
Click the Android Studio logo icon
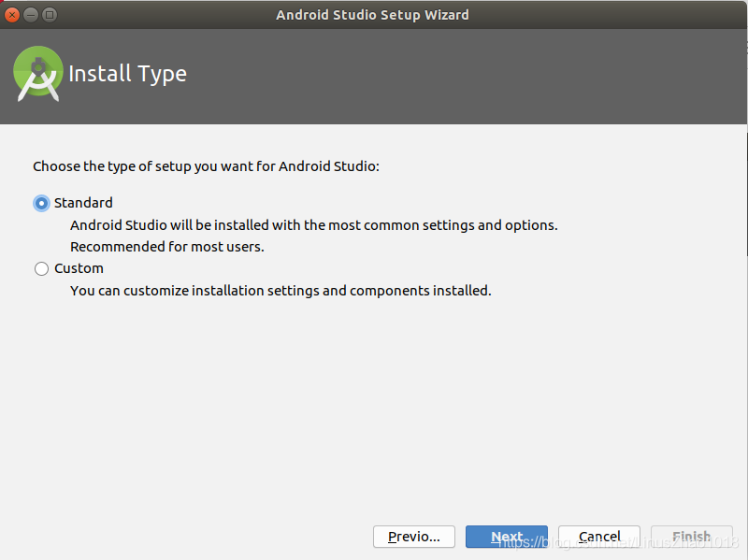pos(37,74)
